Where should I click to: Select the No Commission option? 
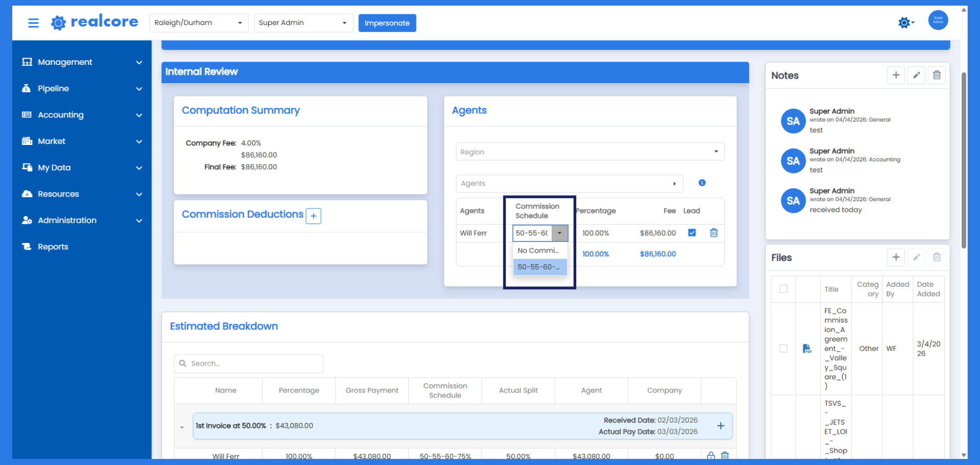coord(540,251)
